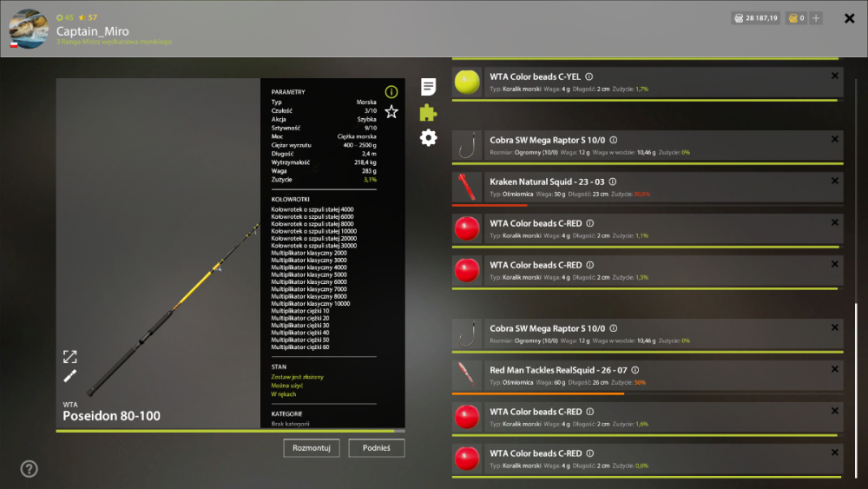Click the 'W rękach' status text
868x489 pixels.
point(284,394)
